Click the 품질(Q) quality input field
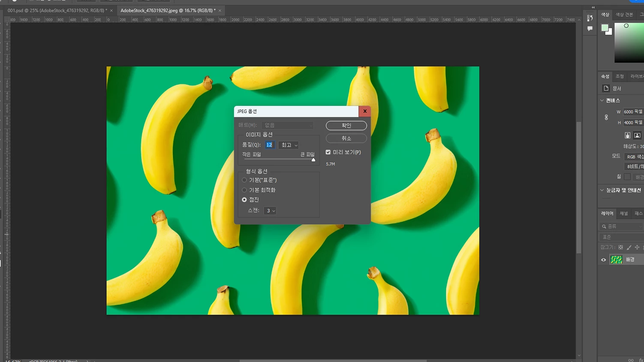644x362 pixels. pos(270,145)
